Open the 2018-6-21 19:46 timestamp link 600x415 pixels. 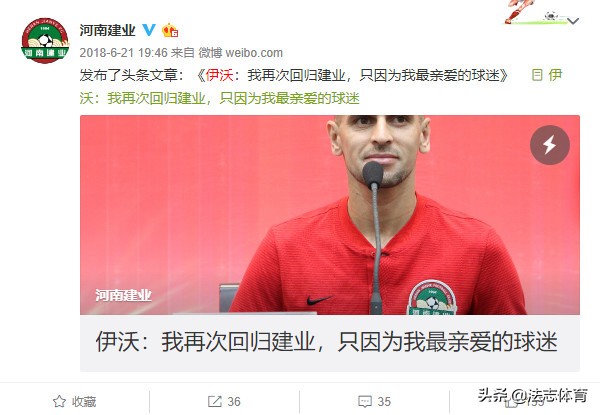click(124, 52)
